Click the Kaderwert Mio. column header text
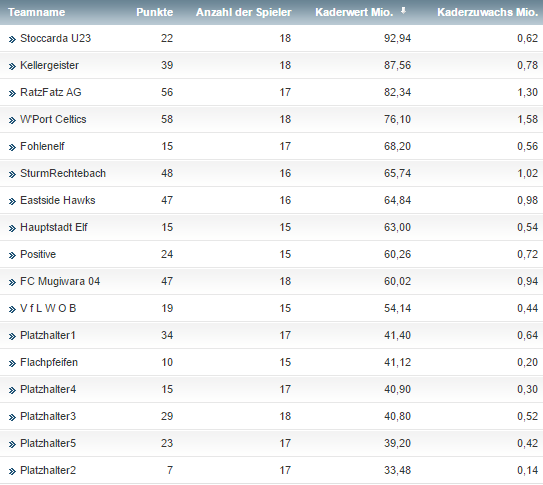The height and width of the screenshot is (485, 543). pos(354,12)
